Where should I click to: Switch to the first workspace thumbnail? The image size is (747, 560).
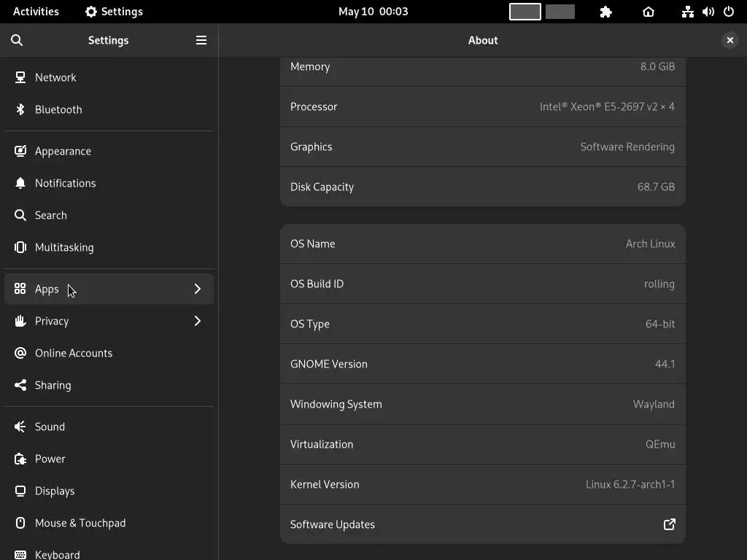click(x=525, y=12)
